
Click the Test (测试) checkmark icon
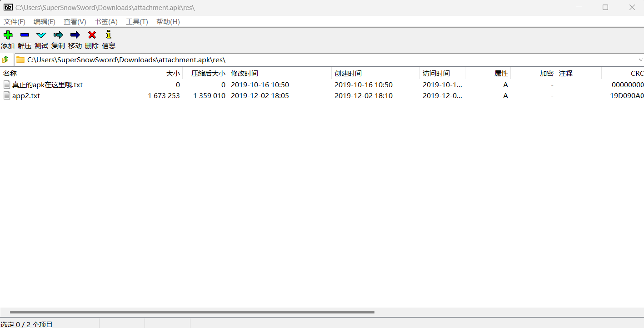[x=41, y=35]
